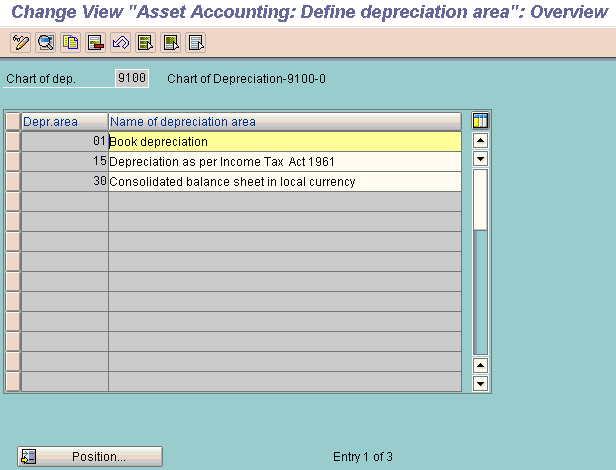Undo change with the blue arrow icon
Image resolution: width=616 pixels, height=470 pixels.
coord(121,42)
